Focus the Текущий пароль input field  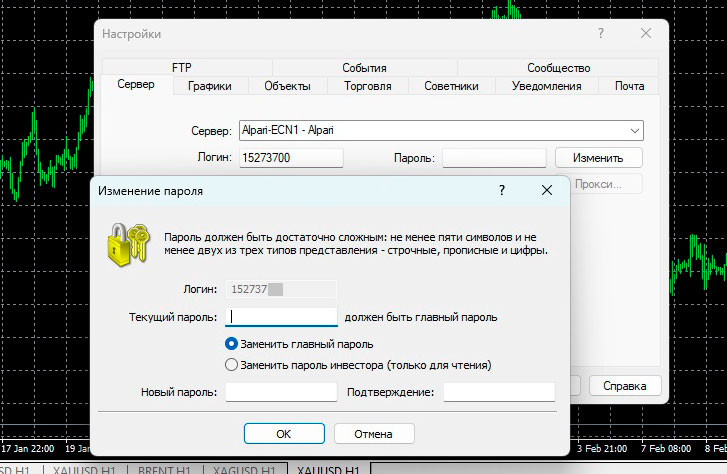tap(283, 317)
